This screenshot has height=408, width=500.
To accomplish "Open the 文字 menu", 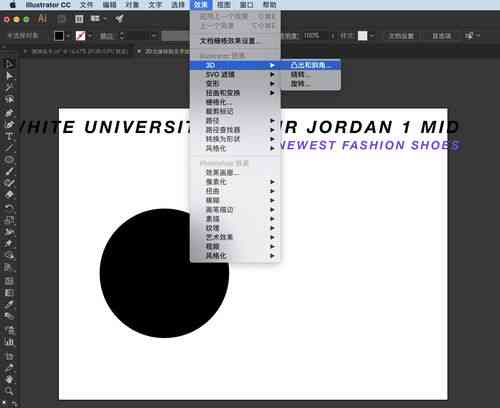I will [155, 5].
